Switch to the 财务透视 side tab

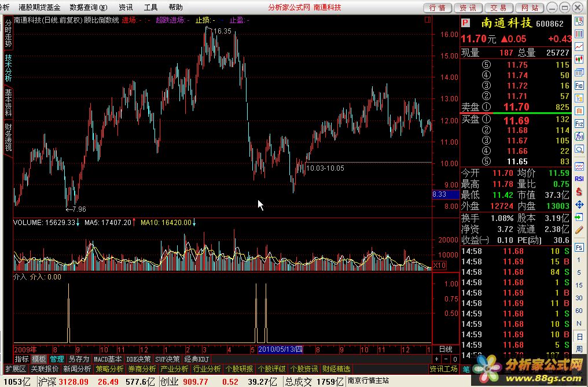(x=8, y=137)
